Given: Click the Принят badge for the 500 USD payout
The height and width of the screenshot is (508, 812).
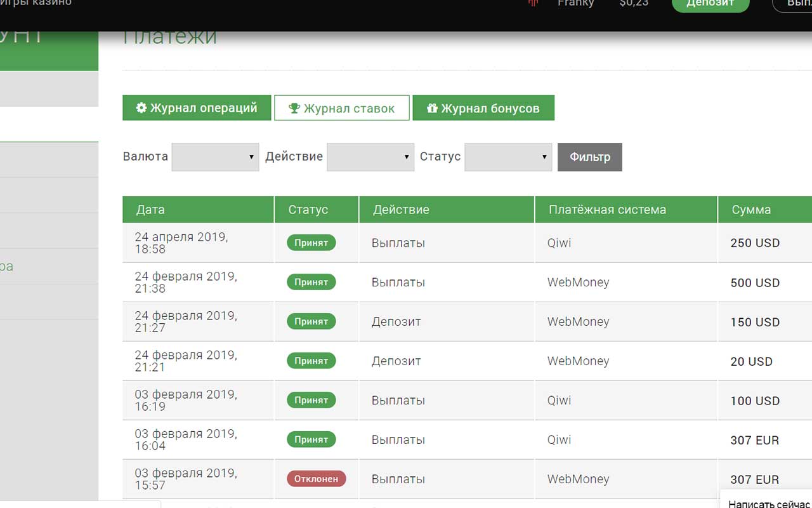Looking at the screenshot, I should 311,282.
